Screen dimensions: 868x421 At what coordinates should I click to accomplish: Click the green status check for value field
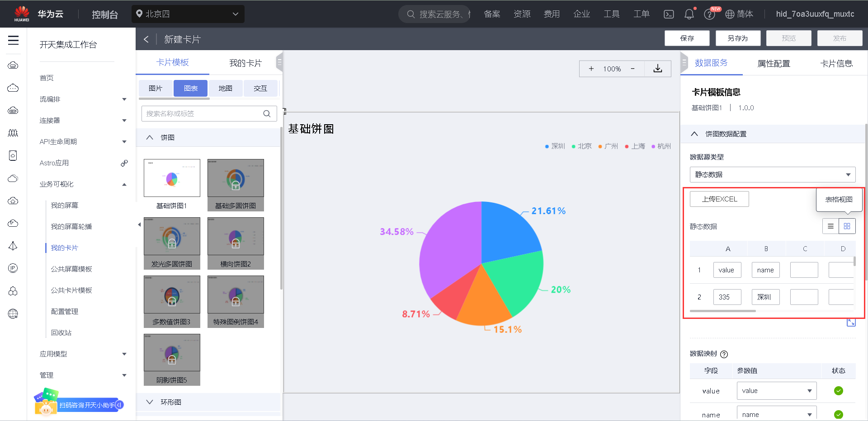point(839,391)
